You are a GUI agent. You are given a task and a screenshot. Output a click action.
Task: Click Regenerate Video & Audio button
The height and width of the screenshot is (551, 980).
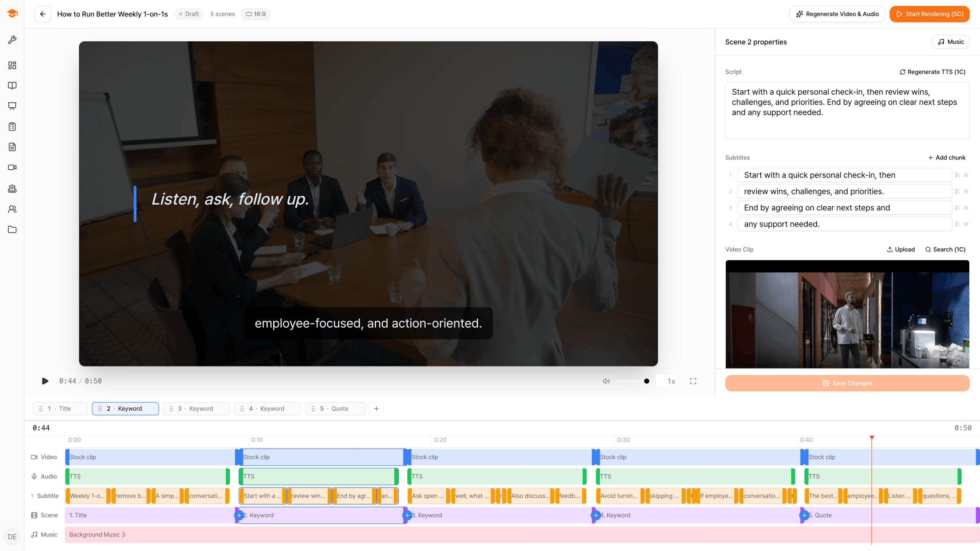(837, 14)
